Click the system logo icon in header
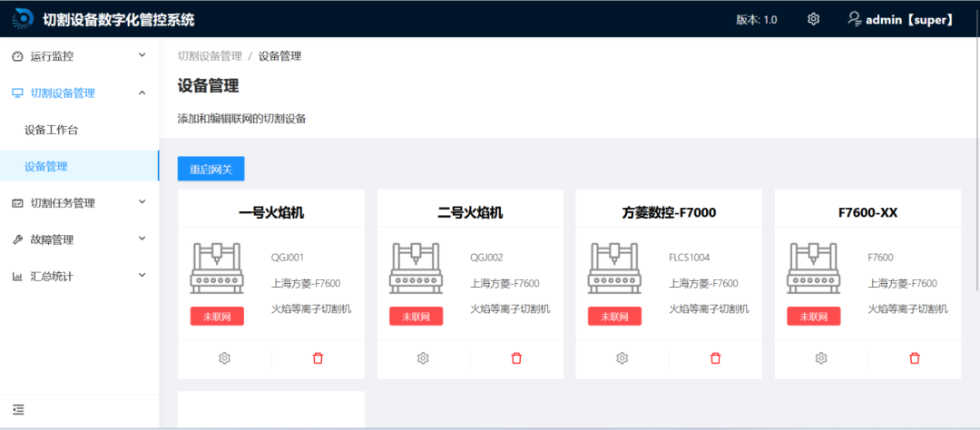 [x=23, y=19]
